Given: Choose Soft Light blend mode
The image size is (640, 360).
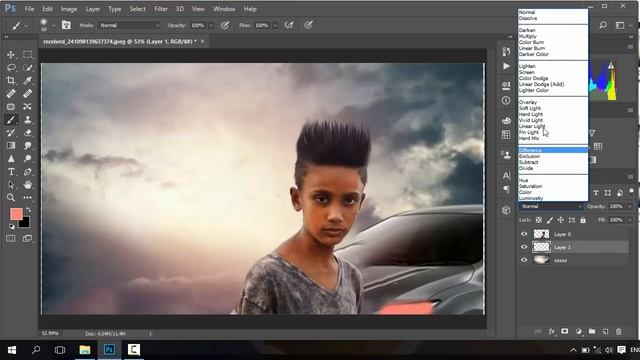Looking at the screenshot, I should click(x=530, y=108).
